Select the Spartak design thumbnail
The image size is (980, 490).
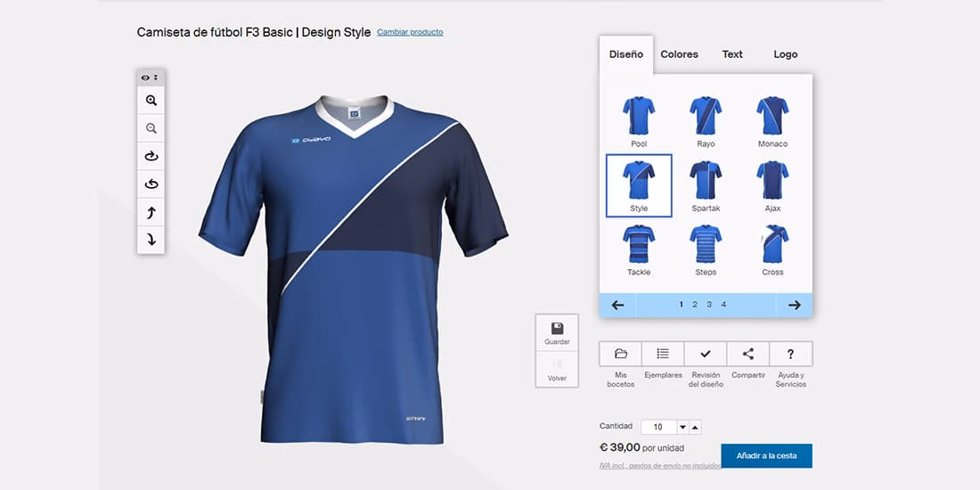tap(706, 185)
